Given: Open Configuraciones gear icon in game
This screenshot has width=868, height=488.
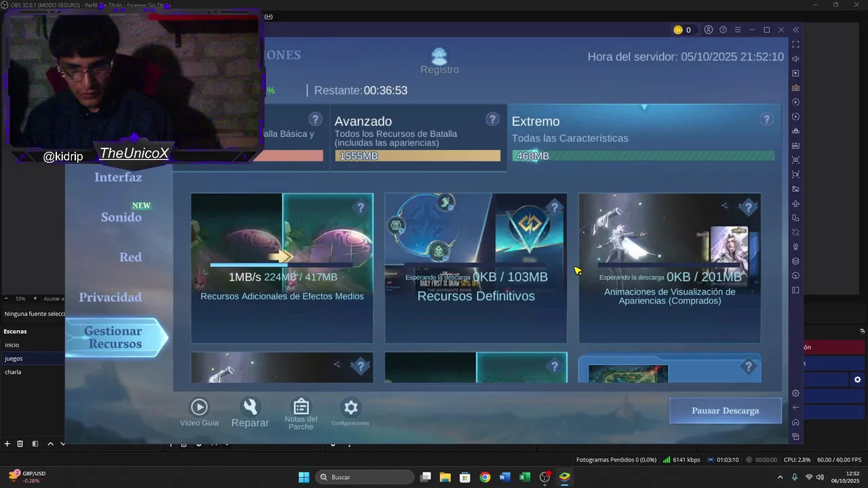Looking at the screenshot, I should pos(351,407).
